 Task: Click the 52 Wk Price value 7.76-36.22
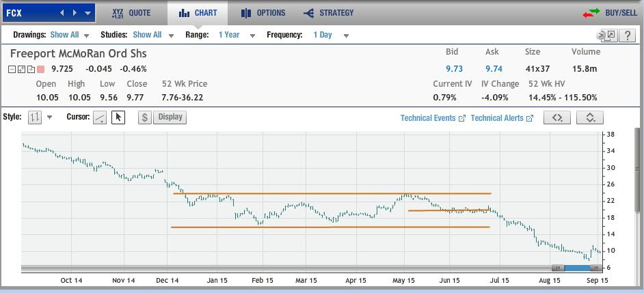coord(183,98)
